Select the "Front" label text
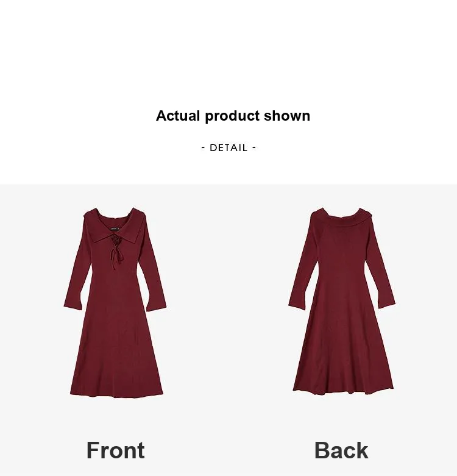The width and height of the screenshot is (457, 476). (116, 450)
